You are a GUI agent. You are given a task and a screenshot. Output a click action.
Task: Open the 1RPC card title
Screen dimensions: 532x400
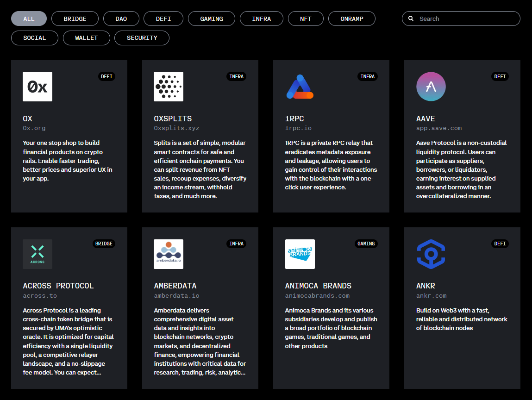[x=294, y=119]
